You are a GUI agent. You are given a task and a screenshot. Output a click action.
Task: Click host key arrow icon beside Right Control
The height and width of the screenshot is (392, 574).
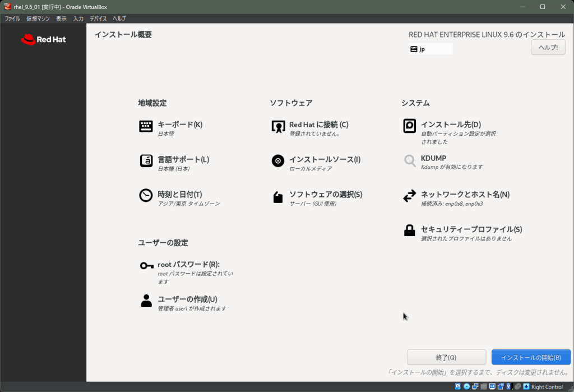(x=526, y=386)
